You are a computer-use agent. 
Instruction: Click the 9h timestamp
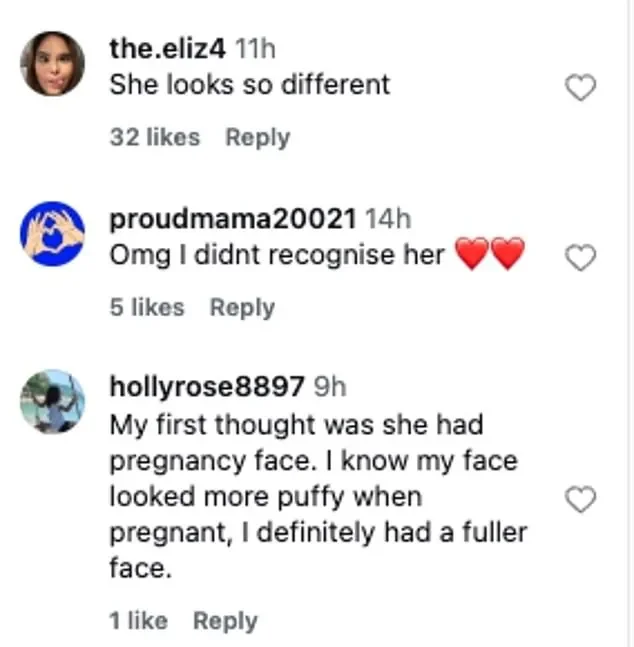330,387
